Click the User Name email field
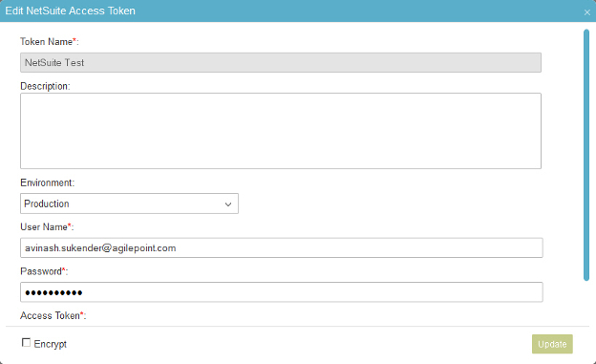The image size is (596, 364). 281,248
